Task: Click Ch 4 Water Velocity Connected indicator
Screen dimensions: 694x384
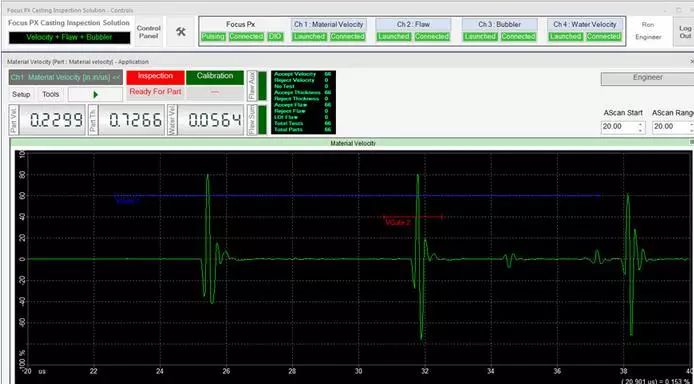Action: (603, 37)
